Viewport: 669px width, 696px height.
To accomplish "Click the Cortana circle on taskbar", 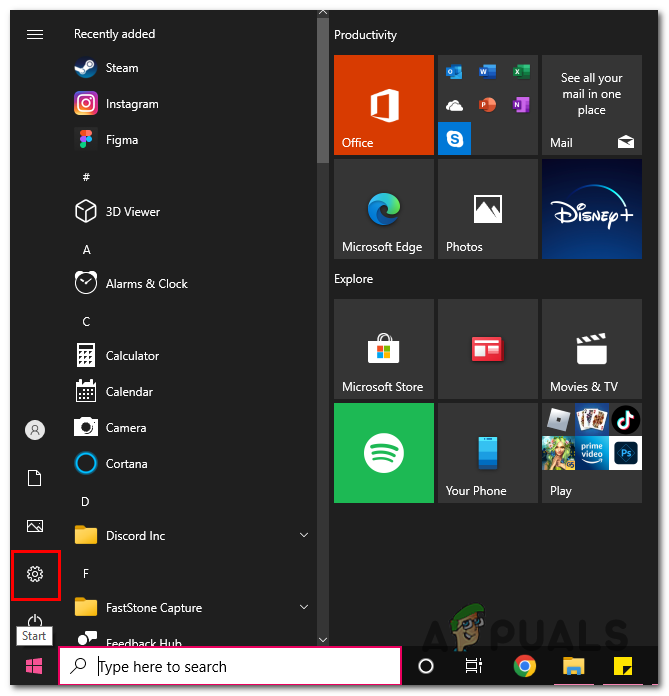I will point(426,666).
